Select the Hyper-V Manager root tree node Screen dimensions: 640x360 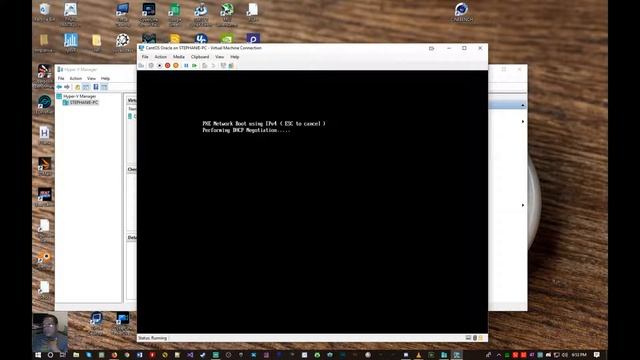[x=76, y=96]
